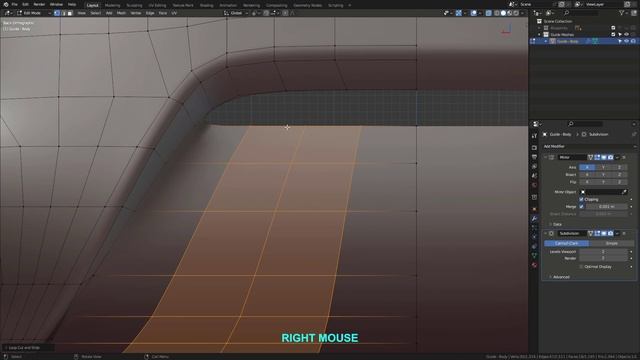The width and height of the screenshot is (640, 360).
Task: Select face select mode icon
Action: [x=70, y=13]
